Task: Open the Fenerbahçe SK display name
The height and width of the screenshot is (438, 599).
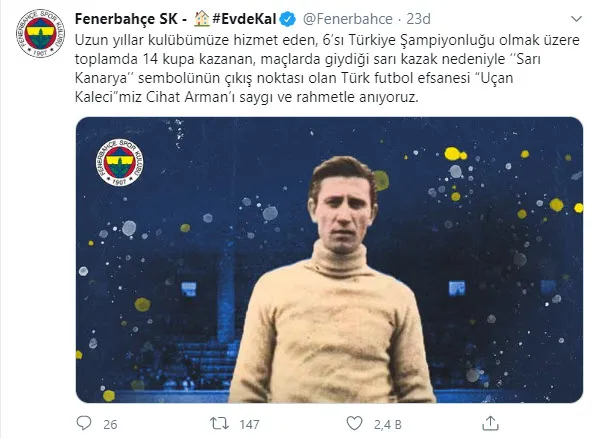Action: point(126,19)
